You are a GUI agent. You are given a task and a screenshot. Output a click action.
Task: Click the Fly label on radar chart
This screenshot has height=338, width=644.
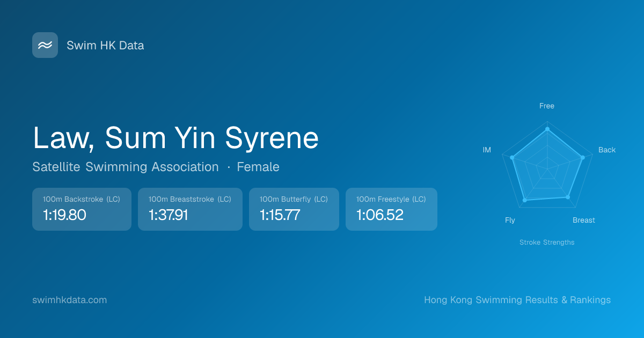click(510, 221)
